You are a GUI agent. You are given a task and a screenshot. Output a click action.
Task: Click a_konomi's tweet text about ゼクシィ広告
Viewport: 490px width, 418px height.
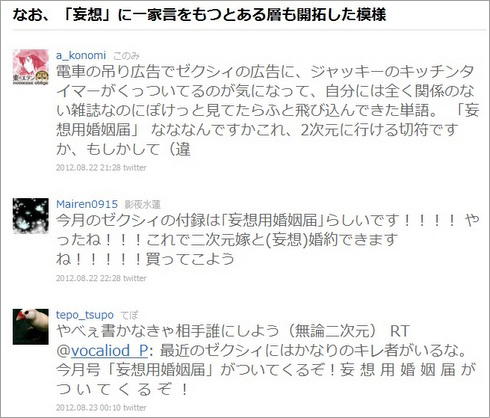pos(268,110)
